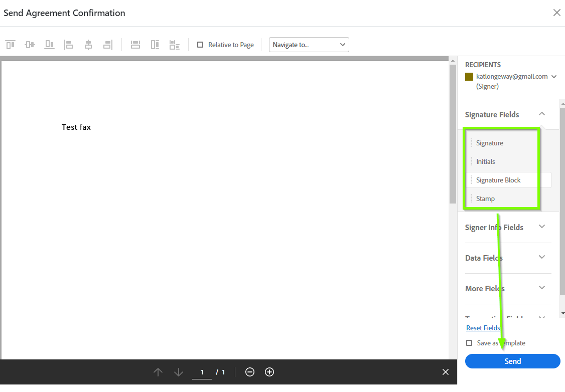The height and width of the screenshot is (392, 565).
Task: Go to next page with down arrow
Action: tap(178, 372)
